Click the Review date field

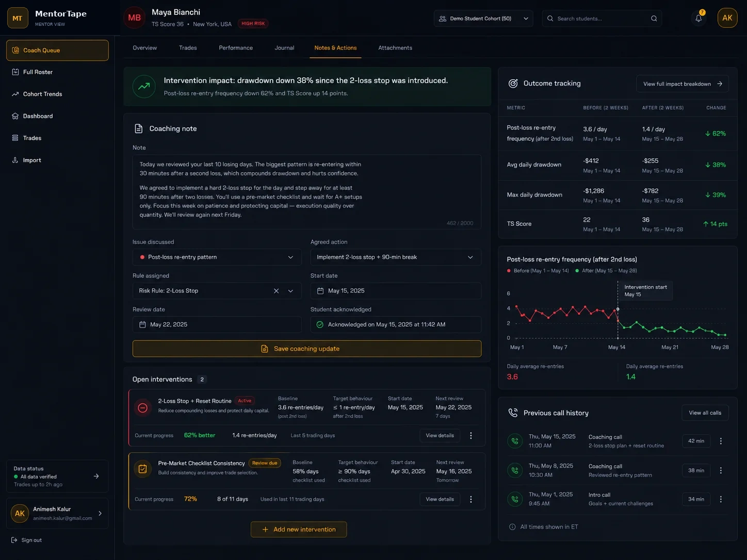(217, 324)
